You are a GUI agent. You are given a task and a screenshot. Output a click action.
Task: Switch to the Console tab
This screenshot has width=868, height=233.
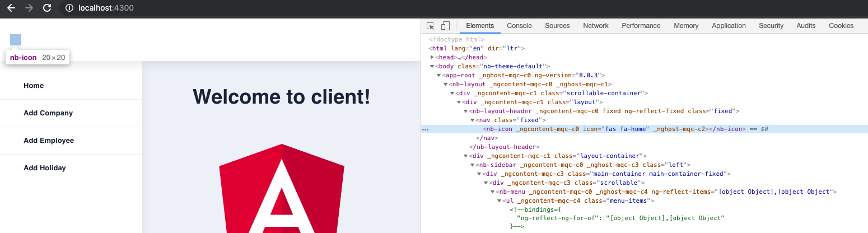pyautogui.click(x=519, y=26)
